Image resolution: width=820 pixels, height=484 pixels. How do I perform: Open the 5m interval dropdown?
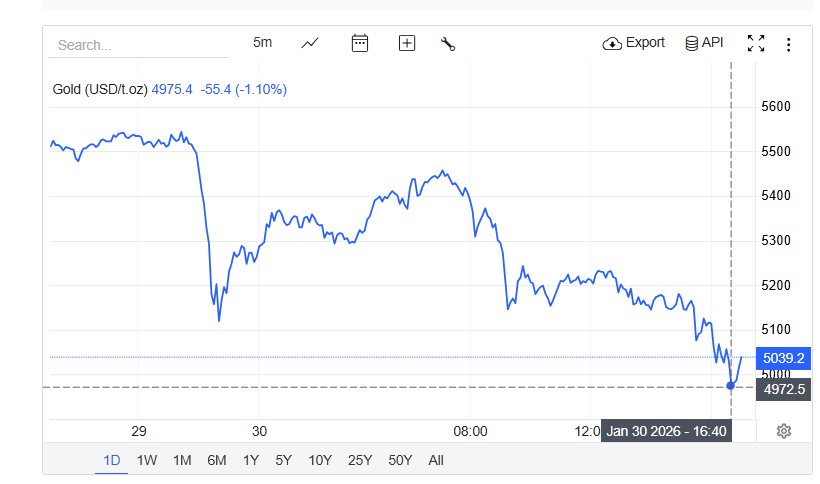(262, 42)
